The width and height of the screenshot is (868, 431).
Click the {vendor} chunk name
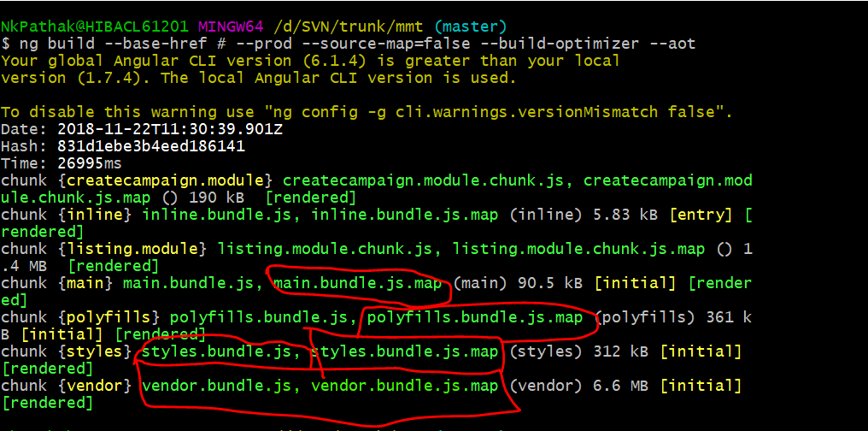tap(95, 386)
